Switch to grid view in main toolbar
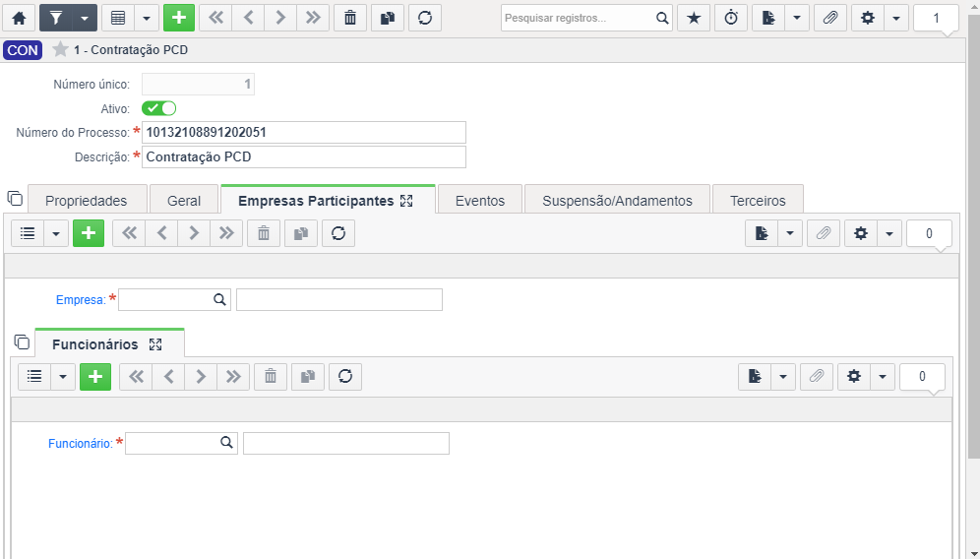Viewport: 980px width, 559px height. (x=117, y=18)
